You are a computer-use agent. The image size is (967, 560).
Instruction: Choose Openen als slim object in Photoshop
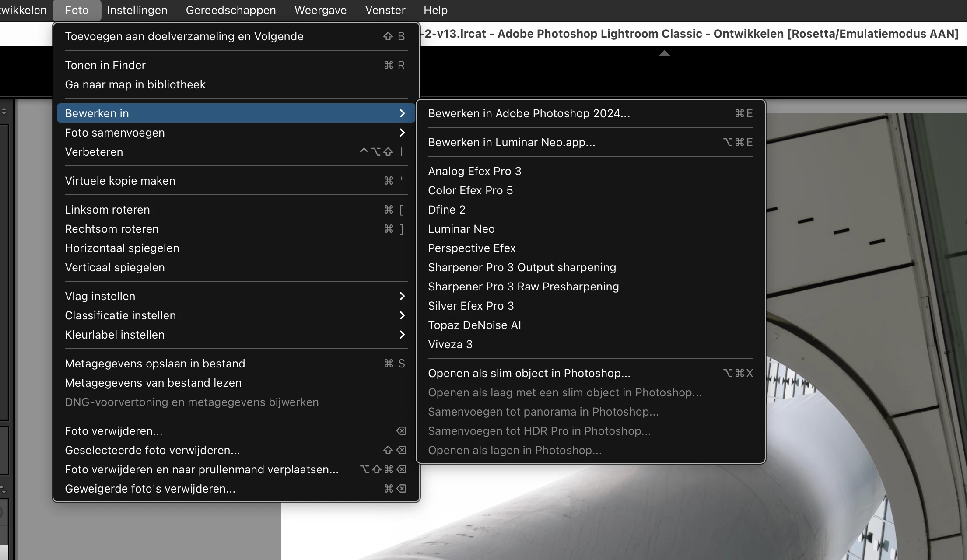click(529, 373)
